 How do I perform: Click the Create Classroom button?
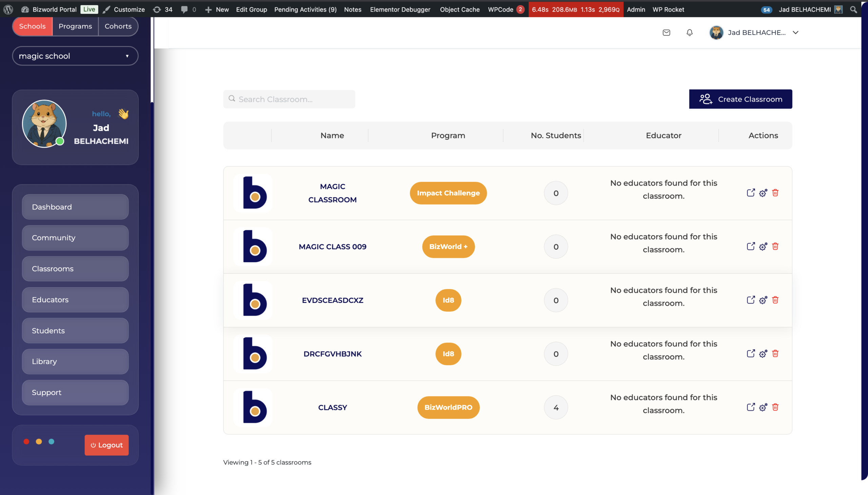[x=741, y=99]
